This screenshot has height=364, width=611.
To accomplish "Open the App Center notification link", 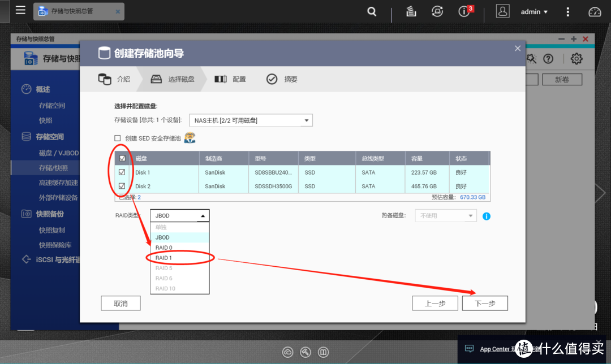I will pyautogui.click(x=494, y=349).
